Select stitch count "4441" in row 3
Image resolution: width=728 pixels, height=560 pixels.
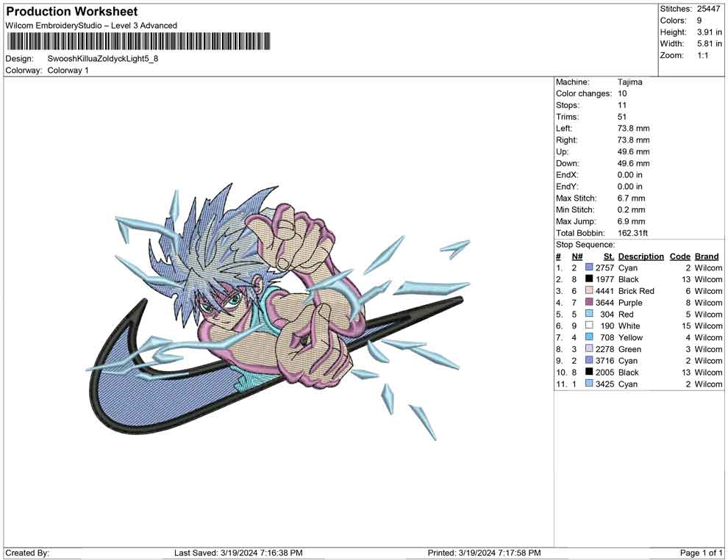(604, 291)
